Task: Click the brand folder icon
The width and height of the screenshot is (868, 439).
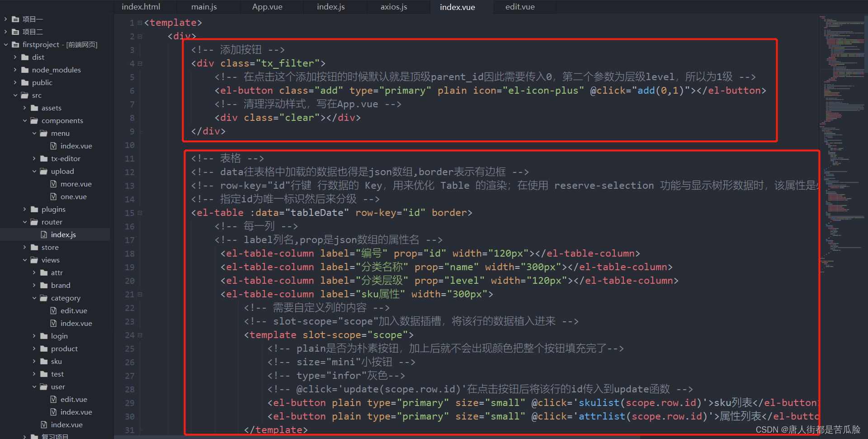Action: click(x=44, y=285)
